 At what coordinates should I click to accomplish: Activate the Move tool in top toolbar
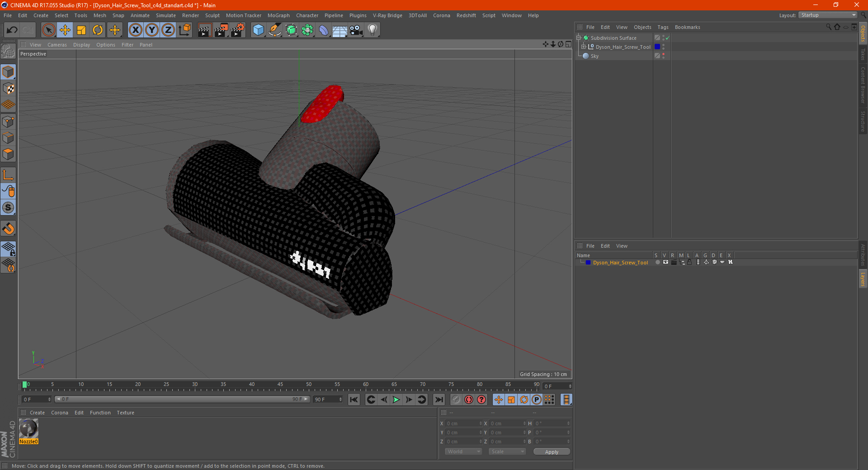(65, 30)
